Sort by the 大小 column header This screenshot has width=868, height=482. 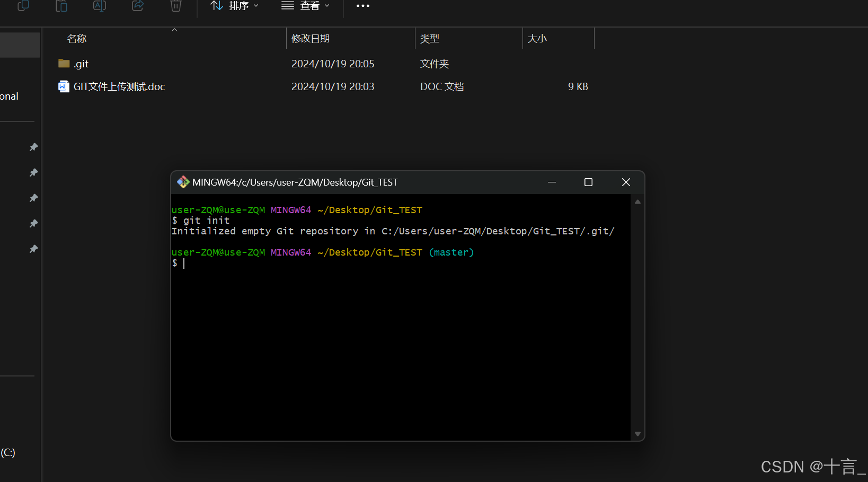(x=537, y=39)
